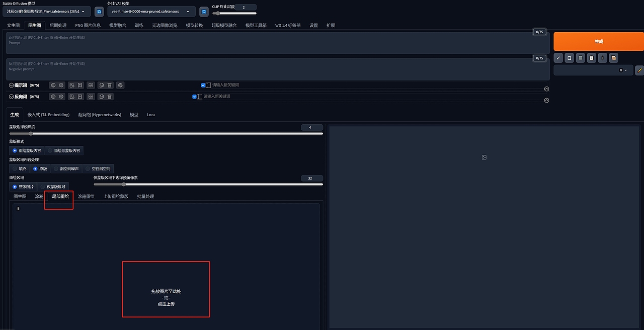Go to 模型融合 tab
Image resolution: width=644 pixels, height=330 pixels.
tap(118, 25)
